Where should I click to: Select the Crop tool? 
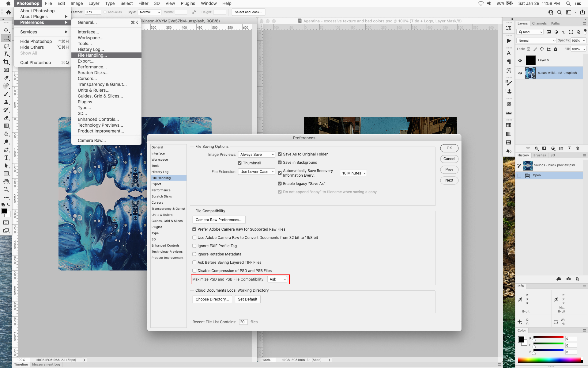point(6,62)
